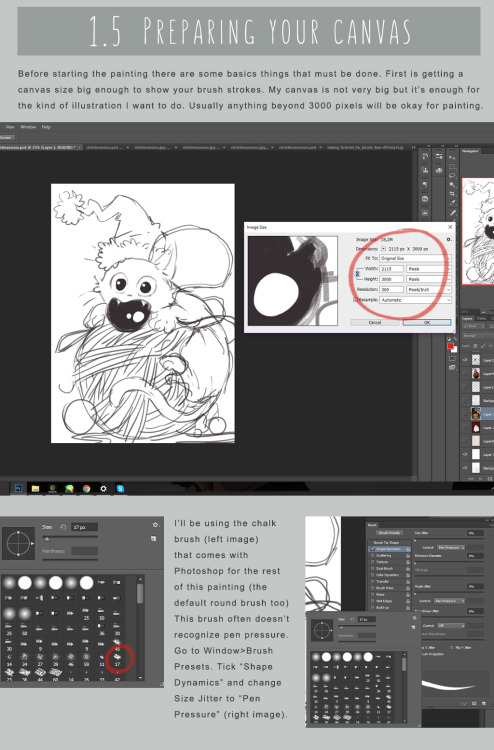This screenshot has width=494, height=750.
Task: Click the Brush Presets button
Action: click(389, 533)
